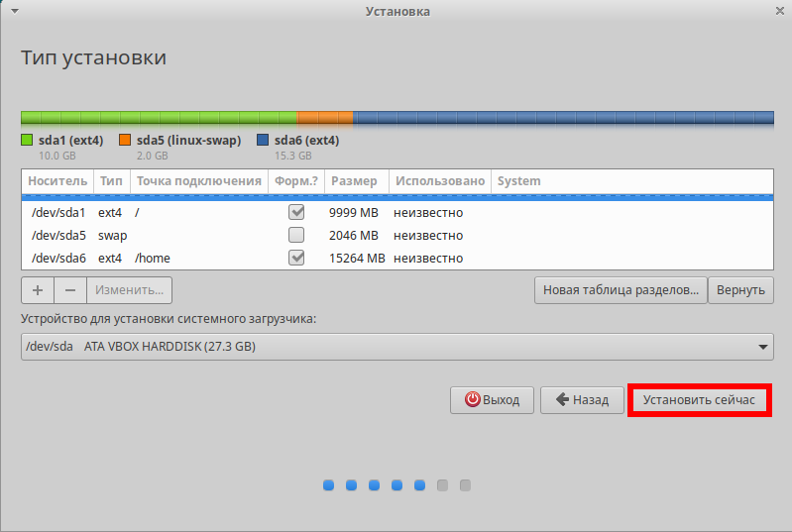Enable format checkbox for /dev/sda5 swap
This screenshot has width=792, height=532.
[296, 235]
